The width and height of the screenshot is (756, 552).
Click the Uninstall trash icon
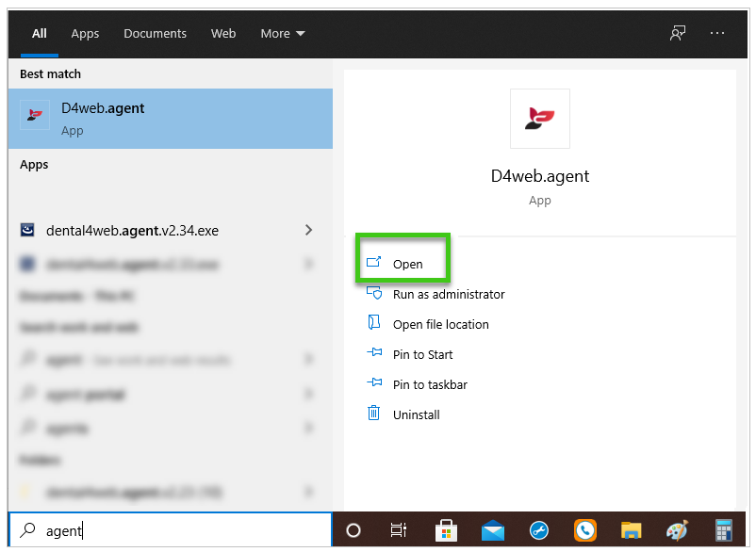[373, 413]
